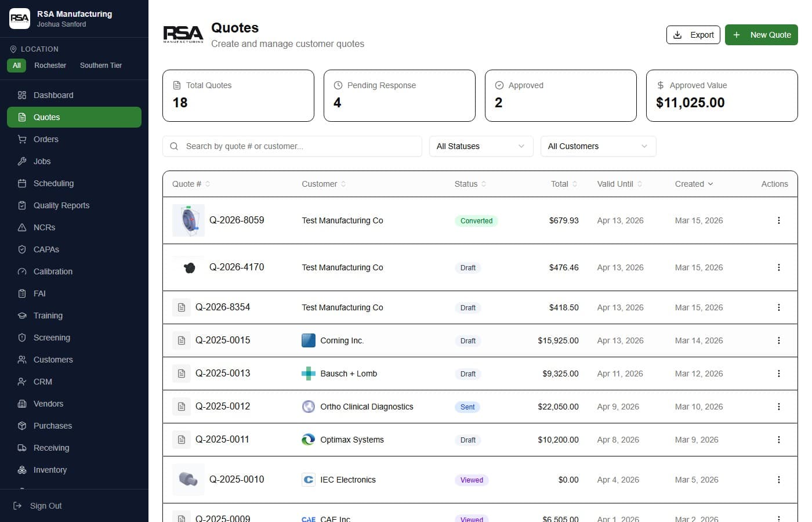
Task: Click the IEC Electronics logo icon
Action: (309, 480)
